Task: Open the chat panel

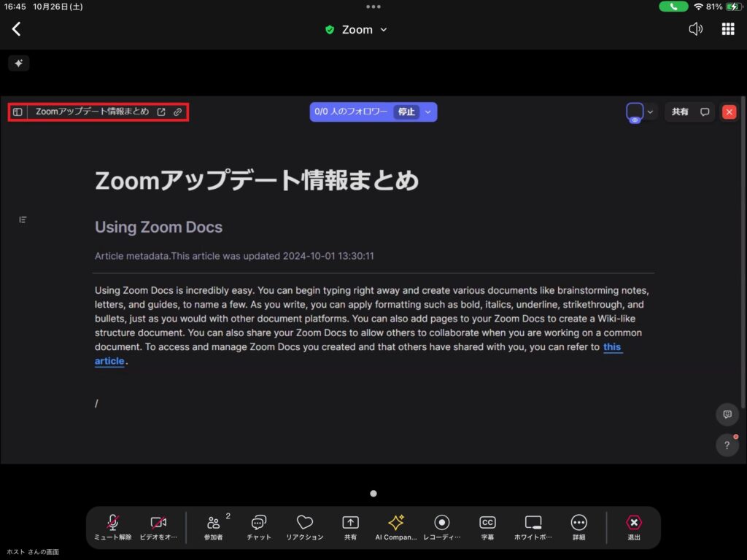Action: [x=259, y=526]
